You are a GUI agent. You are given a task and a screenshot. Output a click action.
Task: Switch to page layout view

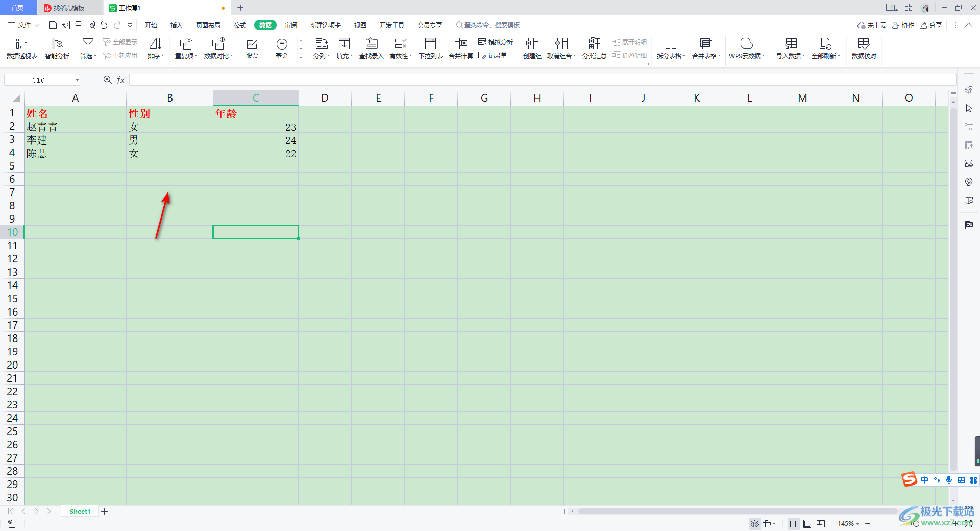(x=807, y=524)
